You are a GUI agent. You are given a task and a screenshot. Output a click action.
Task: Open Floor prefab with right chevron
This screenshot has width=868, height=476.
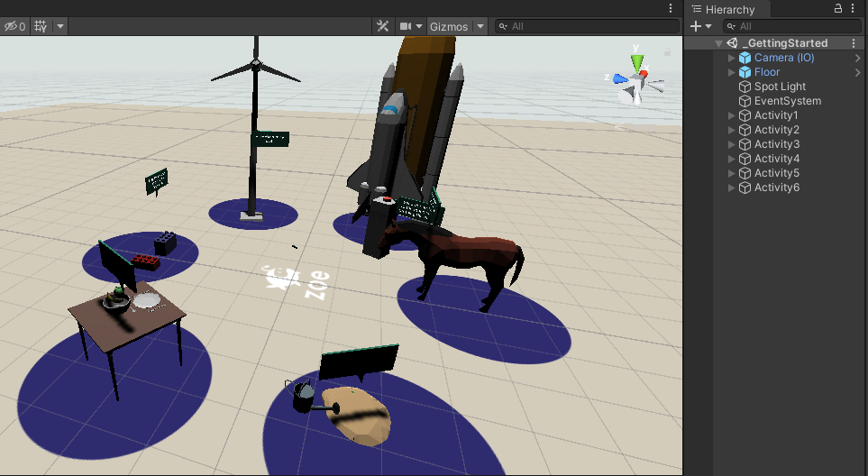tap(857, 72)
